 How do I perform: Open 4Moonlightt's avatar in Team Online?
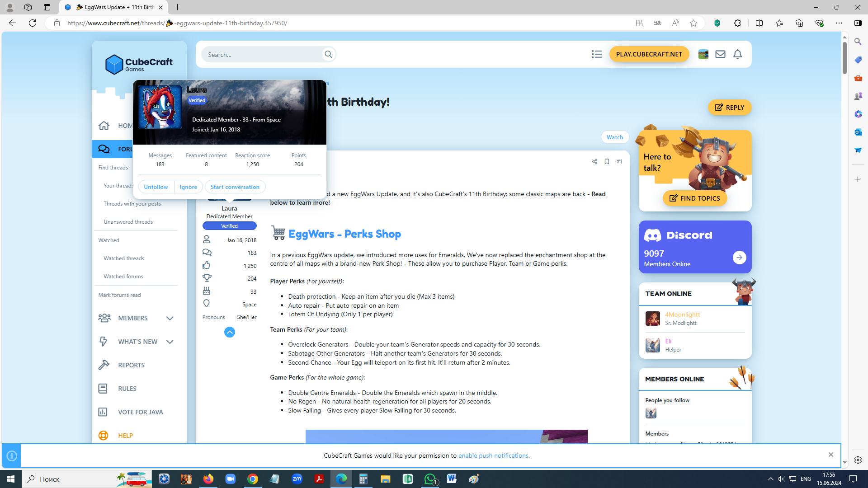(652, 319)
